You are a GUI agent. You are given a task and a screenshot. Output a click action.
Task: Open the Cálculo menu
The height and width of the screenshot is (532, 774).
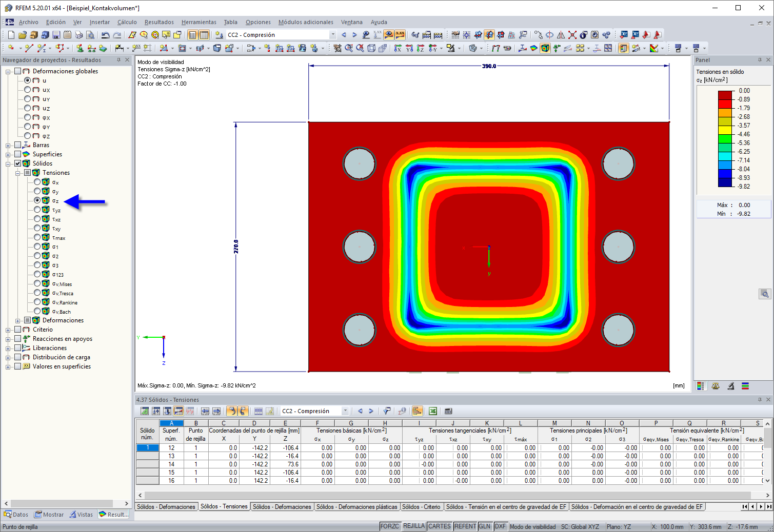point(127,22)
